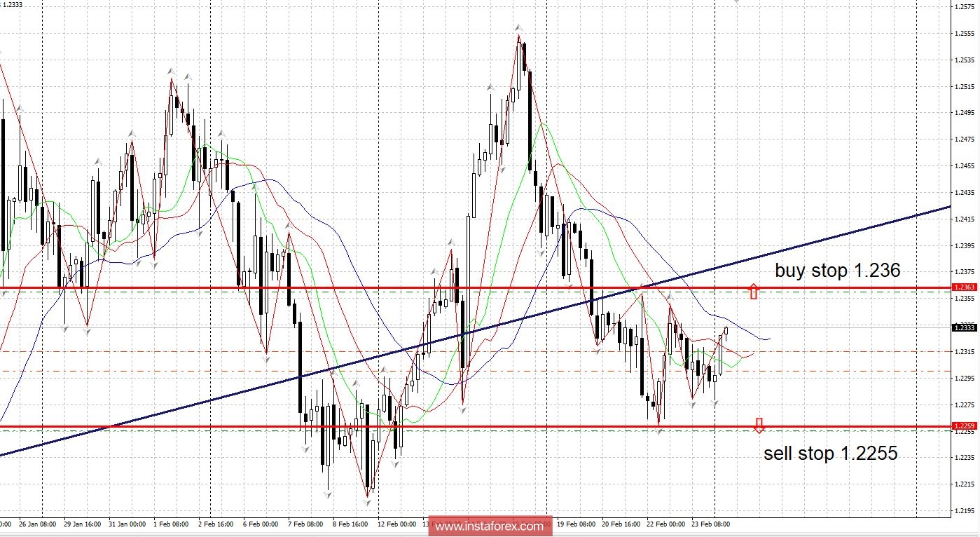Click the 1.2515 price axis label
Screen dimensions: 980x537
965,86
